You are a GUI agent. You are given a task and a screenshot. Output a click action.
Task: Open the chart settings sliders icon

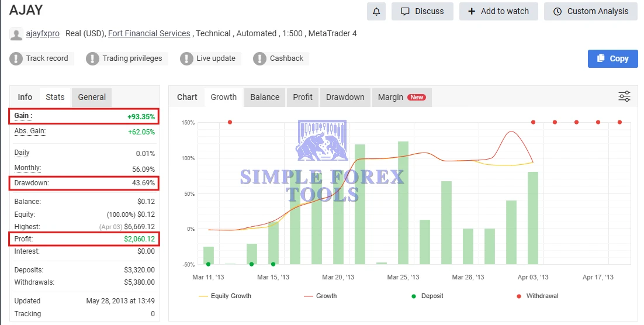click(x=624, y=96)
